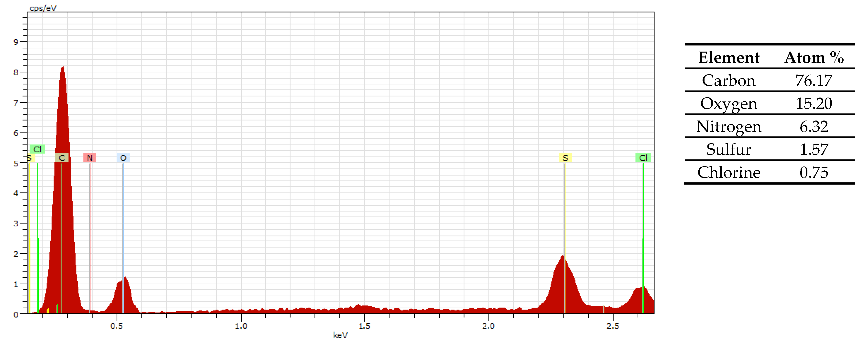Click the top of the carbon peak
Viewport: 868px width, 344px height.
point(63,68)
